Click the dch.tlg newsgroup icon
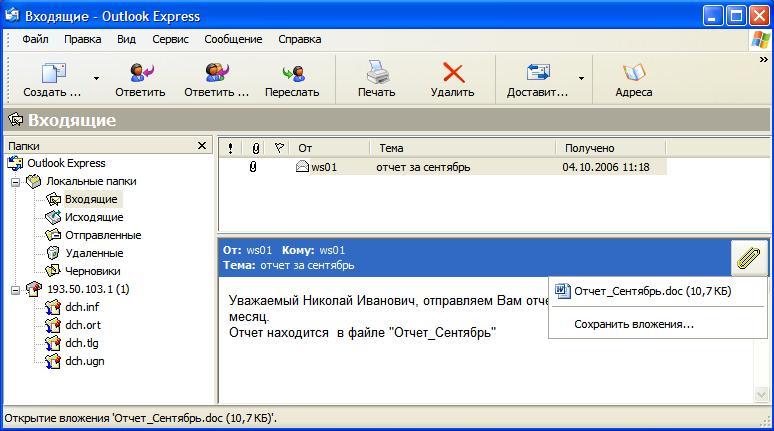Screen dimensions: 774x431 pyautogui.click(x=53, y=343)
